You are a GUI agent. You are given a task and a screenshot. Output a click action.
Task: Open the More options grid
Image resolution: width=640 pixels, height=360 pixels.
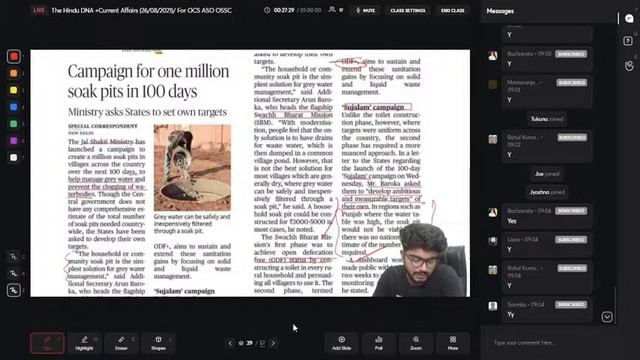tap(453, 343)
